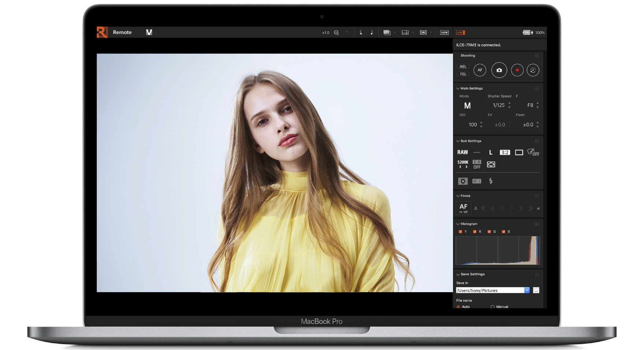
Task: Uncheck the Y histogram channel
Action: 460,232
